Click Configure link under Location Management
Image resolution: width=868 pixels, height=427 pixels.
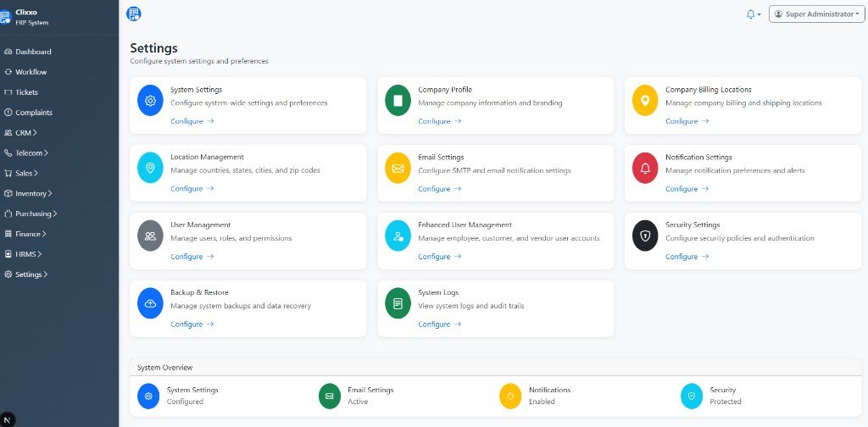pyautogui.click(x=192, y=189)
